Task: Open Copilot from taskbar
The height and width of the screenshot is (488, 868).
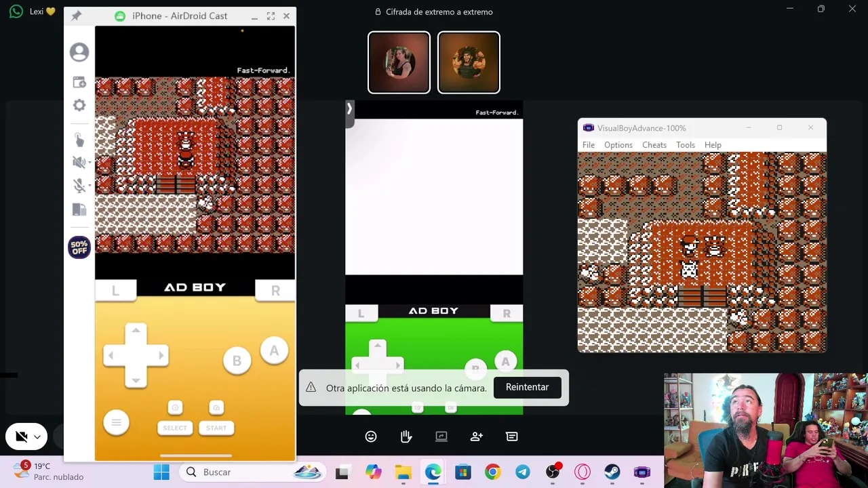Action: tap(374, 472)
